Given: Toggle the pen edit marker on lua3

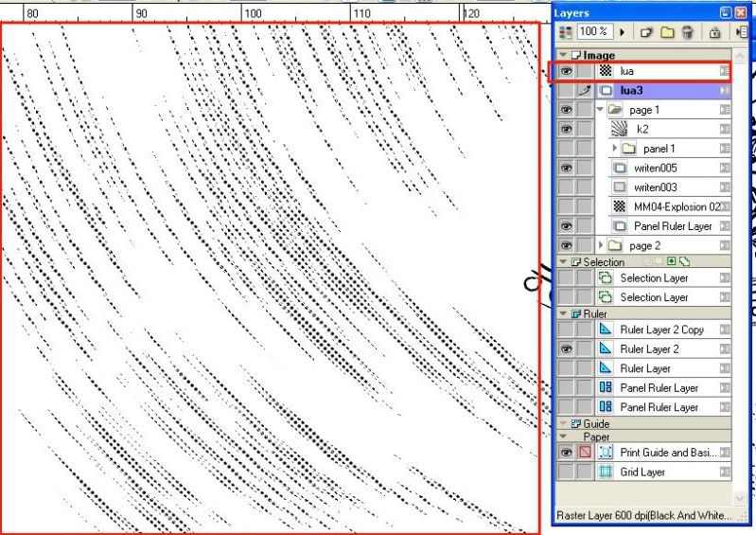Looking at the screenshot, I should click(x=585, y=90).
